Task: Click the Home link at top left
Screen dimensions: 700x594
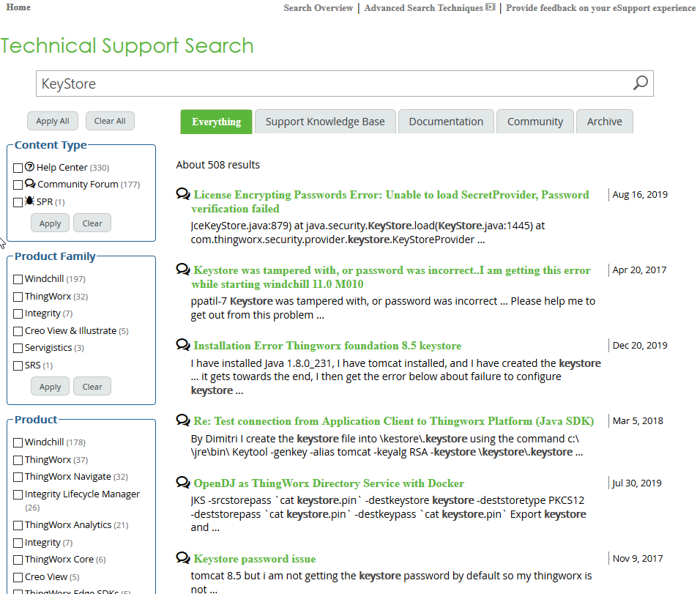Action: (17, 7)
